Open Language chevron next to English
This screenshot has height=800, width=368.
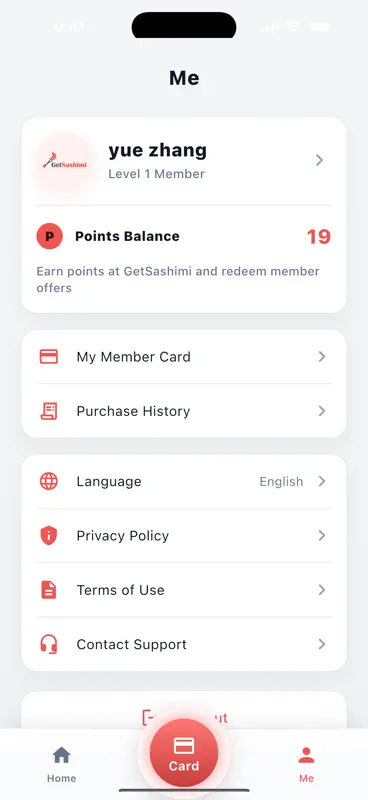(x=322, y=481)
